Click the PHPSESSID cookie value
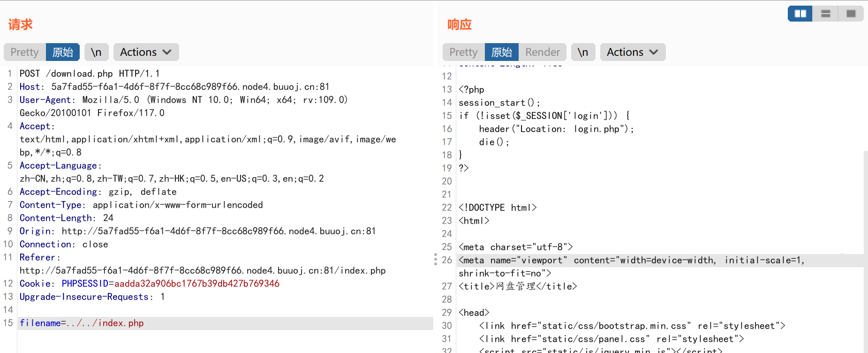The height and width of the screenshot is (353, 868). (197, 284)
